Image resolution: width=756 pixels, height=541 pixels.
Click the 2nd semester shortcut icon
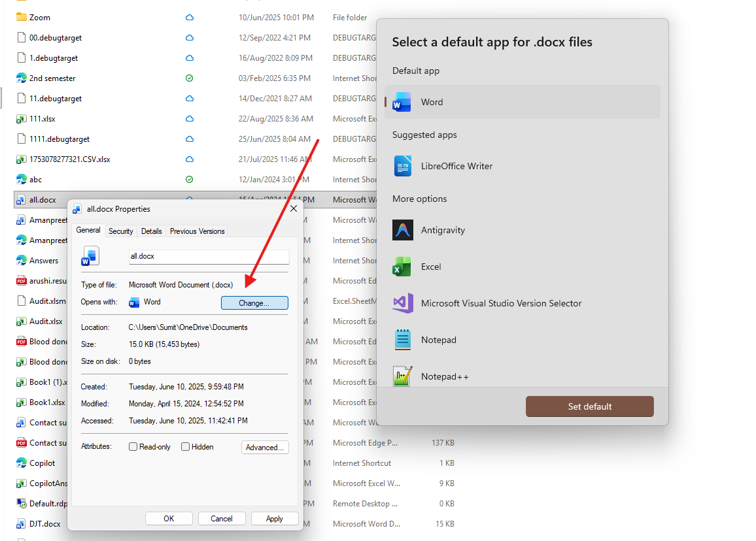[21, 78]
